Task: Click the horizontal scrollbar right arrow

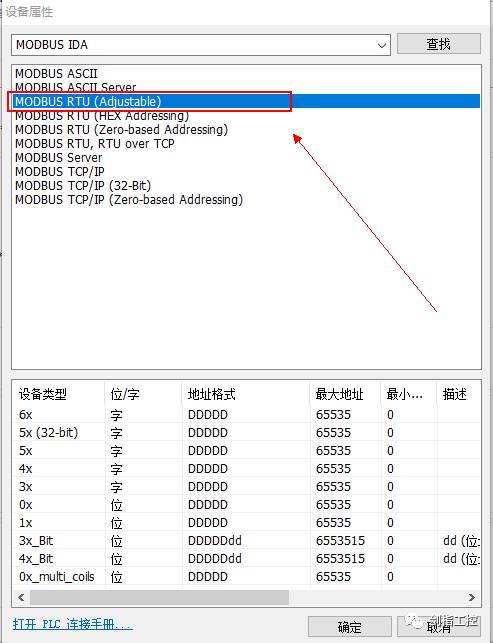Action: (472, 597)
